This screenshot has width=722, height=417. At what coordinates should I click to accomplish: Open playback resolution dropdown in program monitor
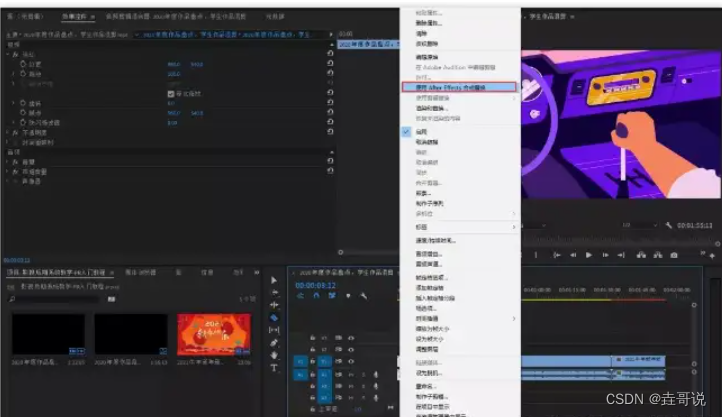click(640, 225)
